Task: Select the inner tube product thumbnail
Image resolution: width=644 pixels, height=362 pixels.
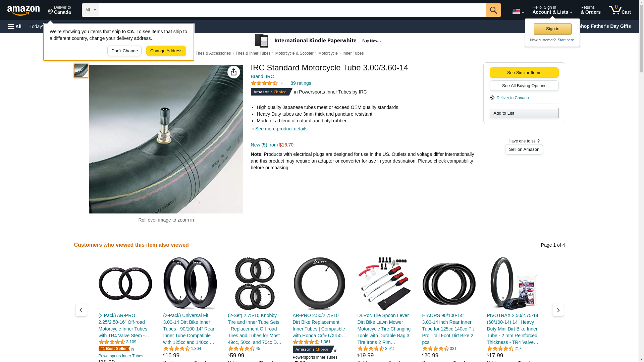Action: 81,71
